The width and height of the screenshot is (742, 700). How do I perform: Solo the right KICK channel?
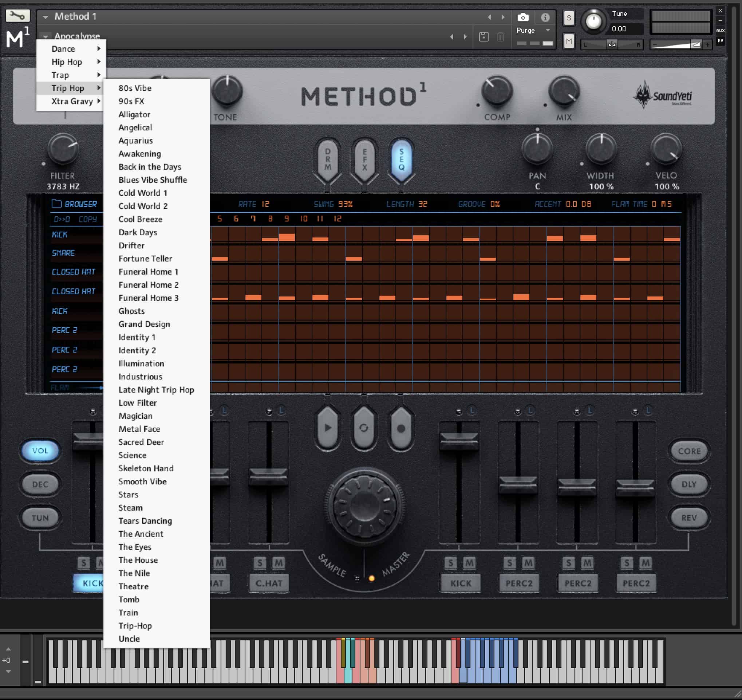pyautogui.click(x=450, y=563)
